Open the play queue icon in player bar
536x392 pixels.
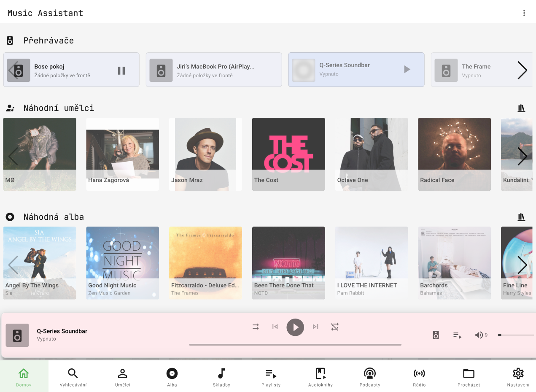pos(457,335)
